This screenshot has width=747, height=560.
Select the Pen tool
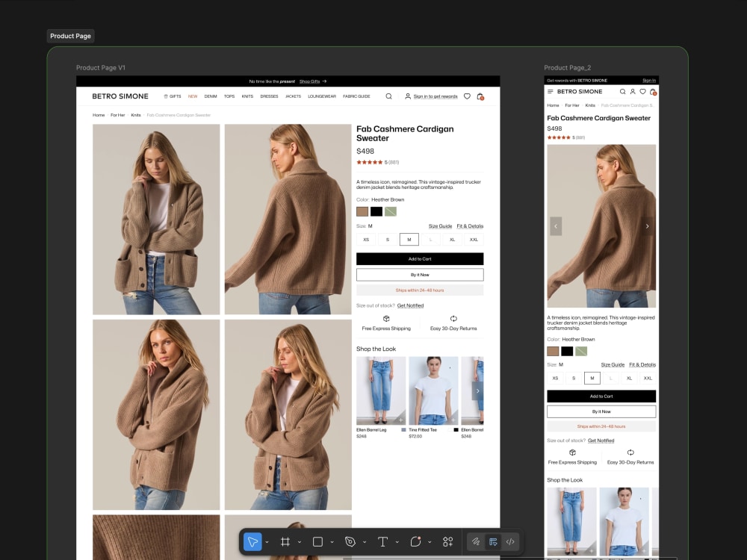point(350,542)
